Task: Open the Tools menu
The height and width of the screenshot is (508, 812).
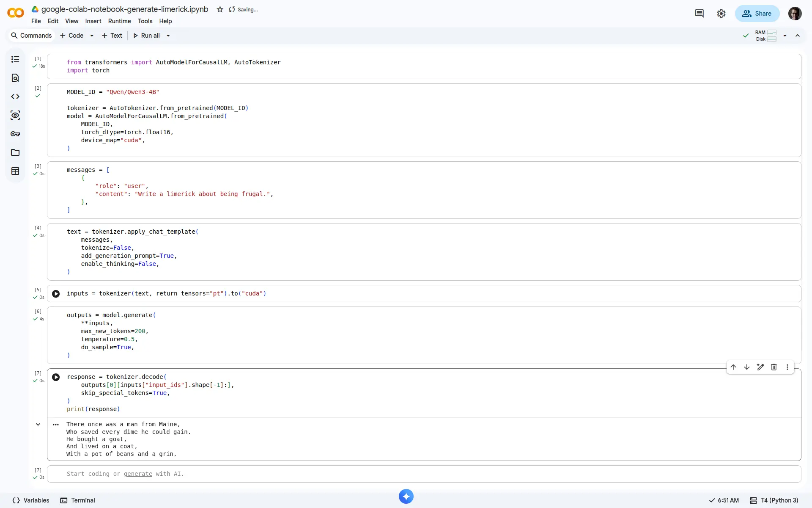Action: [x=145, y=21]
